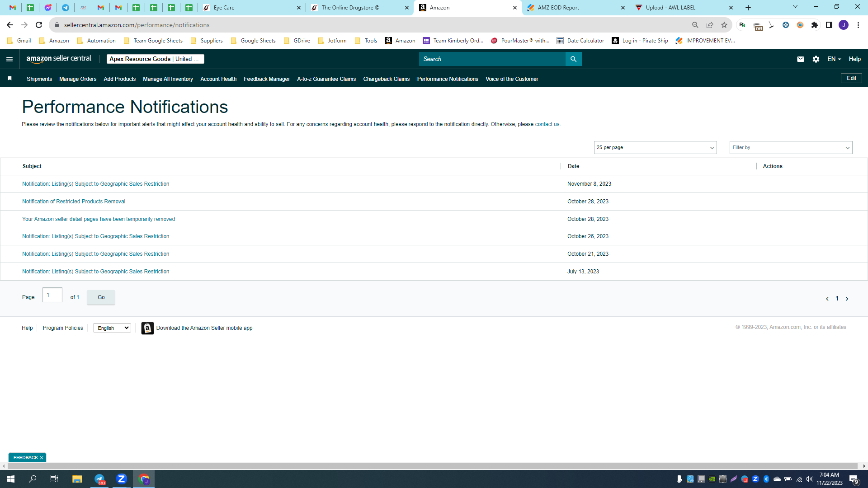Switch to the AMZ EOD Report tab
The height and width of the screenshot is (488, 868).
[x=576, y=8]
